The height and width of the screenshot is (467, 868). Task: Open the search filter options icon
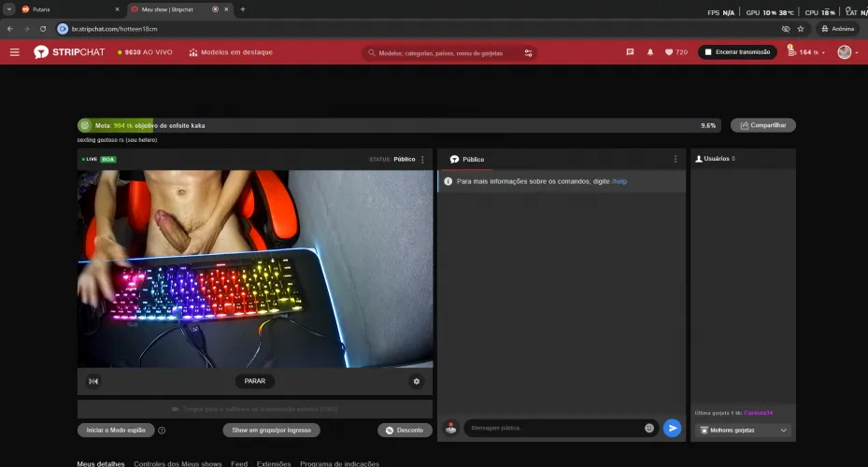528,53
